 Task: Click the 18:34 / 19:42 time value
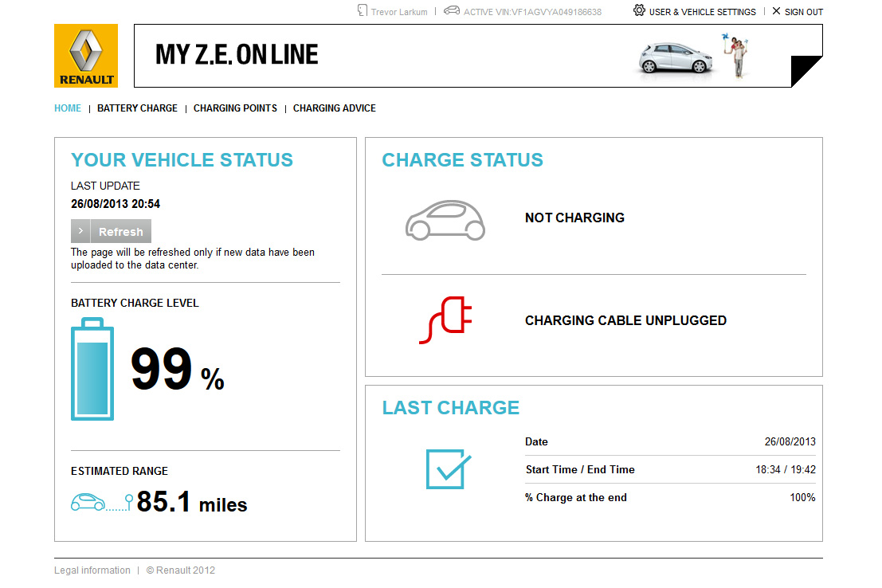pos(786,469)
